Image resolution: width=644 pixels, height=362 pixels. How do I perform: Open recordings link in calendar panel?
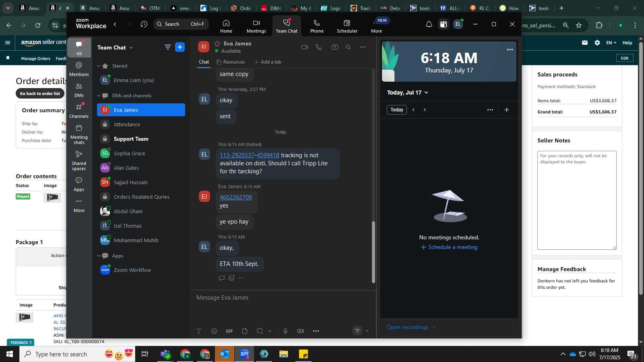coord(411,327)
